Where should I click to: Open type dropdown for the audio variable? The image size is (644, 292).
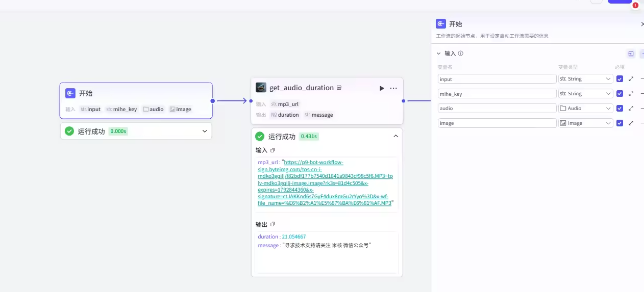pyautogui.click(x=585, y=109)
